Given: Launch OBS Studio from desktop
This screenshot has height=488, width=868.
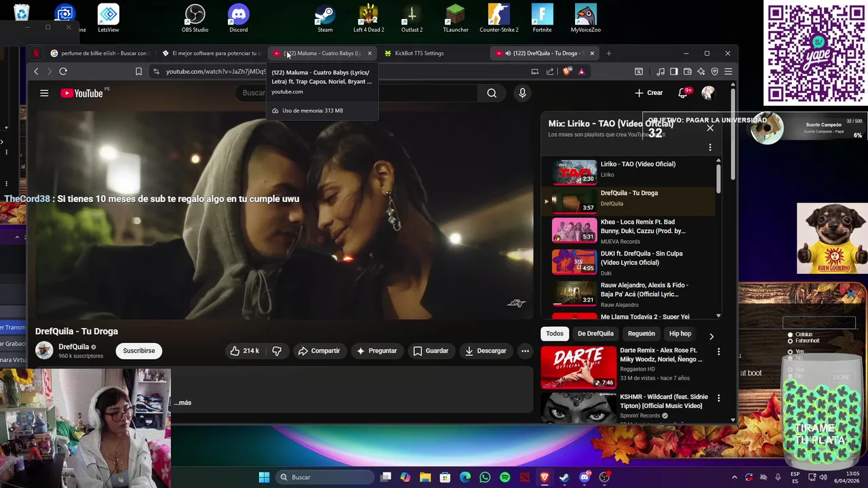Looking at the screenshot, I should pos(195,18).
